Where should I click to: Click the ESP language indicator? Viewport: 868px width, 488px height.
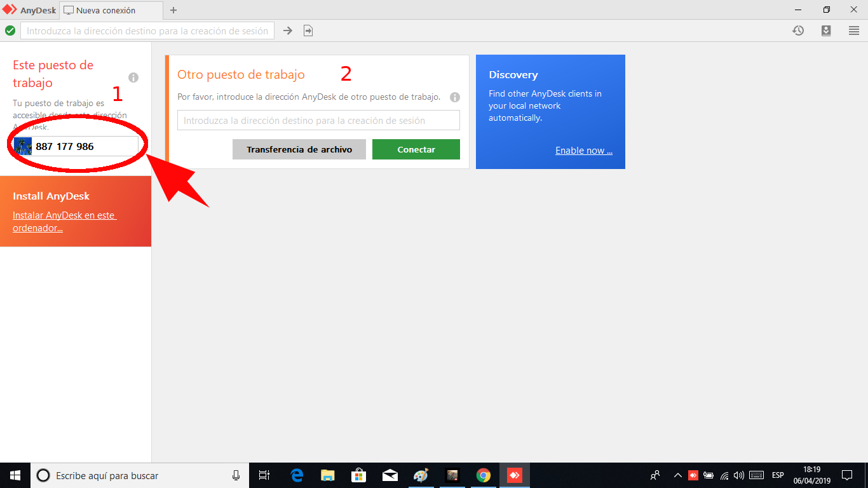coord(778,475)
